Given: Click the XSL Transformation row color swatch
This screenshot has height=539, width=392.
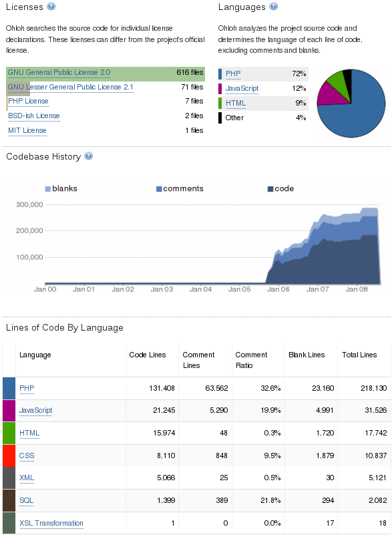Looking at the screenshot, I should (9, 523).
